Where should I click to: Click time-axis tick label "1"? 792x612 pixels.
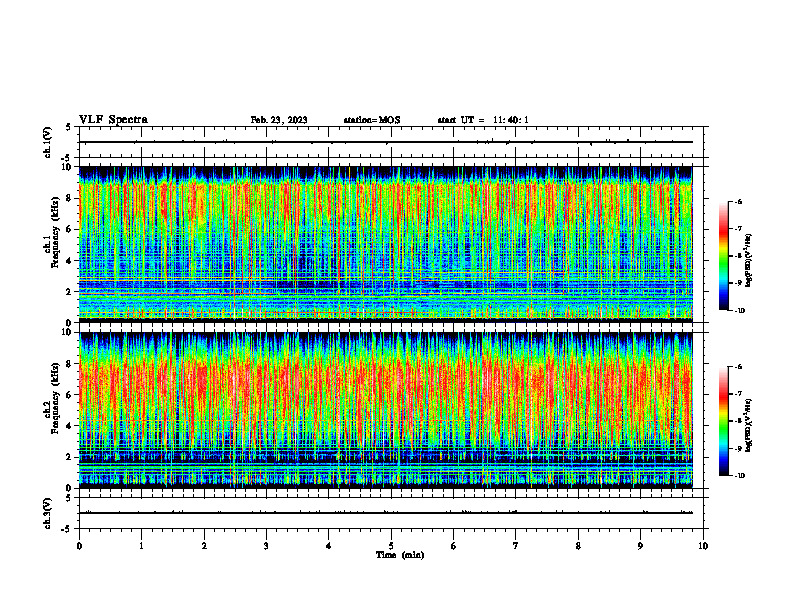pyautogui.click(x=141, y=546)
